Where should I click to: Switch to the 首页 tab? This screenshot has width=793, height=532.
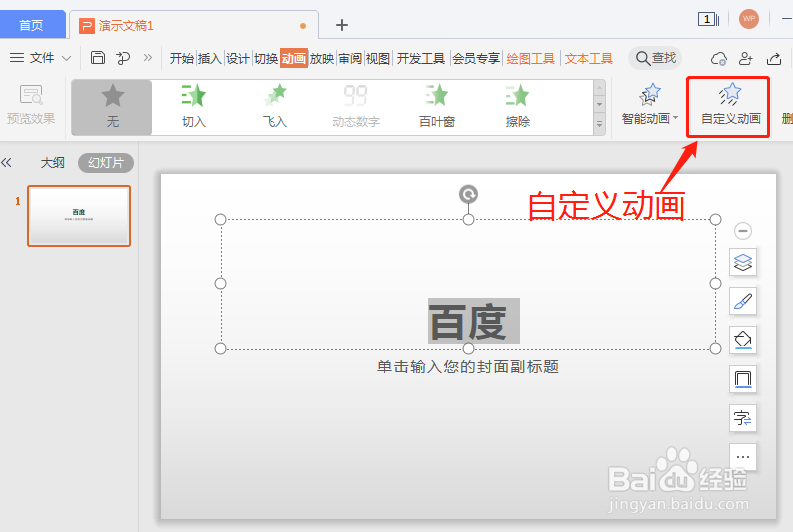click(x=31, y=25)
